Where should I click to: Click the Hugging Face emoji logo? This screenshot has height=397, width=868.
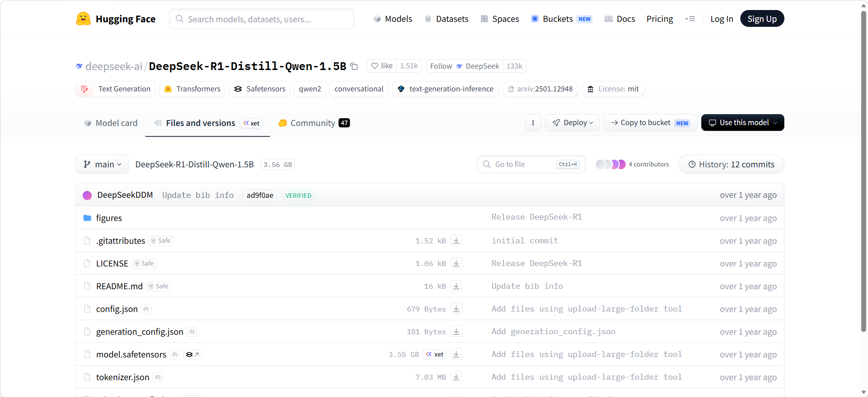pos(83,19)
